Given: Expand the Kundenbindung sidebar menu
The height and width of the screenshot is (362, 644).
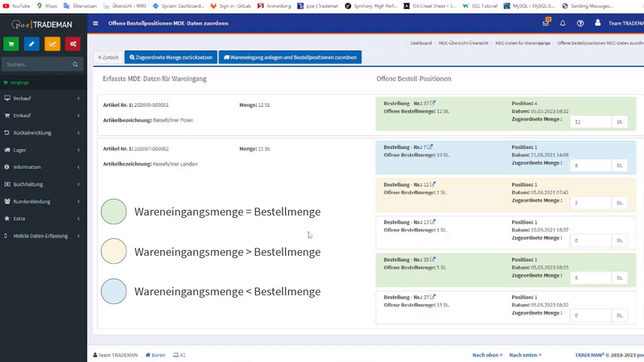Looking at the screenshot, I should tap(43, 202).
